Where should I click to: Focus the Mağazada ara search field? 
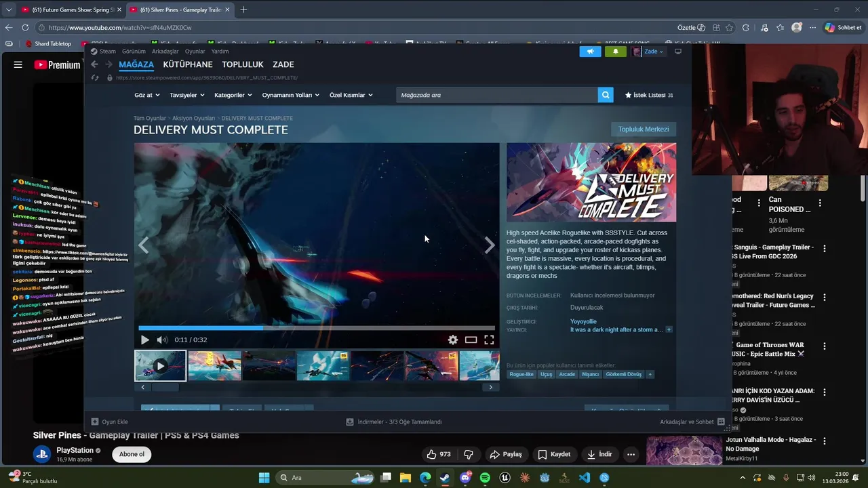click(497, 95)
